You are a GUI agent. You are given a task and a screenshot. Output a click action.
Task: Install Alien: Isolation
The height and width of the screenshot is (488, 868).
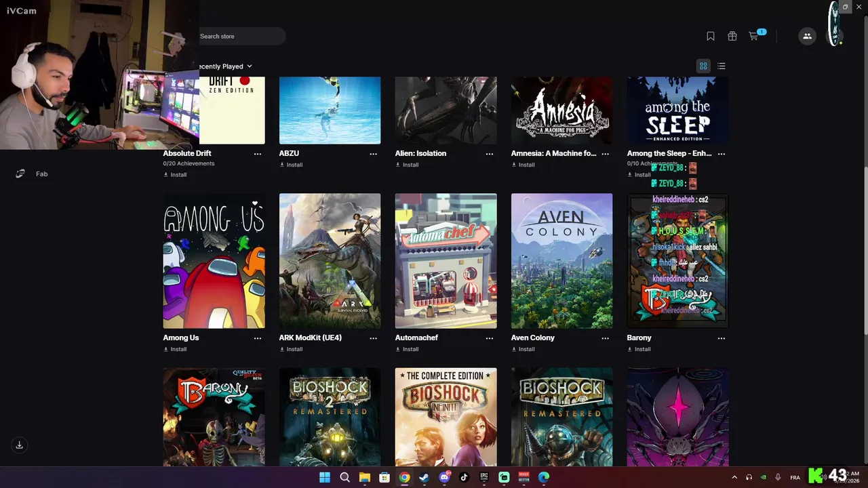[x=407, y=165]
